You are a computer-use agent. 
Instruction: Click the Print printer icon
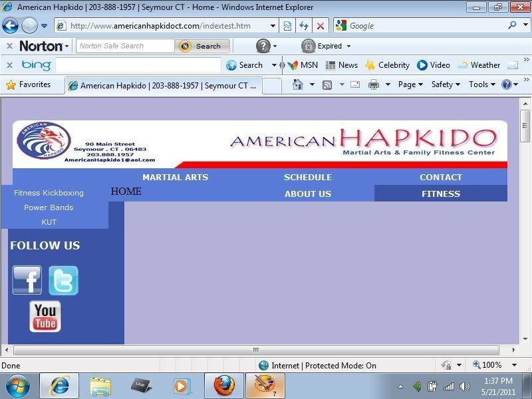tap(374, 84)
